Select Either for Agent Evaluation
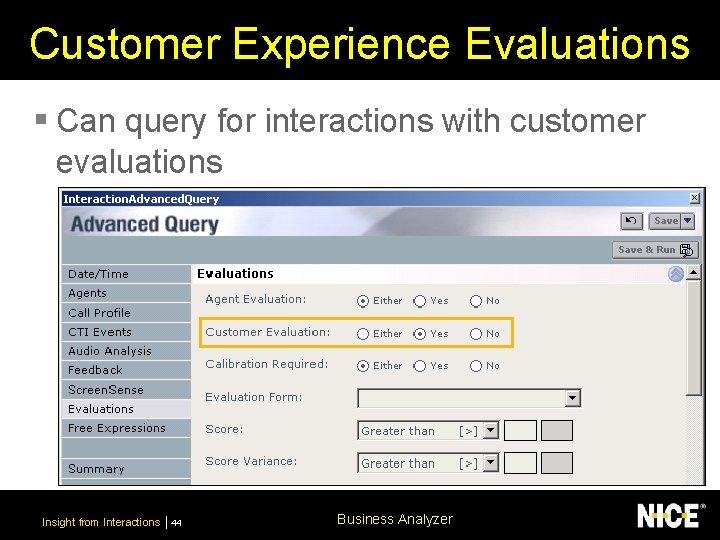The height and width of the screenshot is (540, 720). pos(363,301)
